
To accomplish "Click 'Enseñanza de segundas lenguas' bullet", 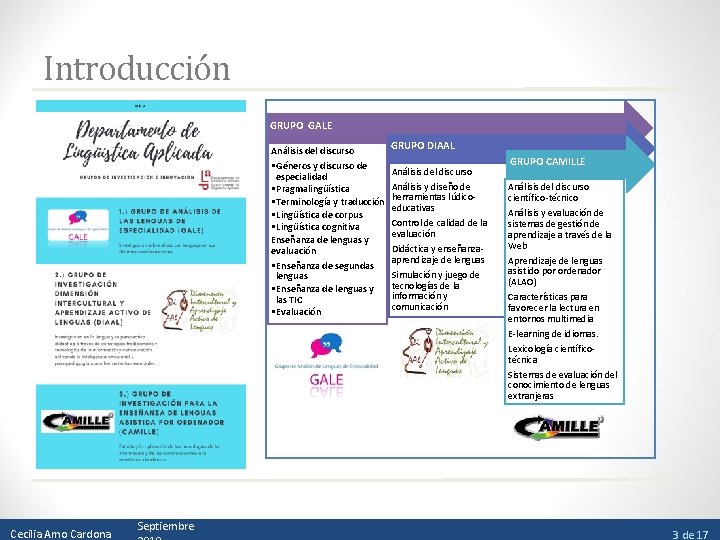I will pos(323,271).
